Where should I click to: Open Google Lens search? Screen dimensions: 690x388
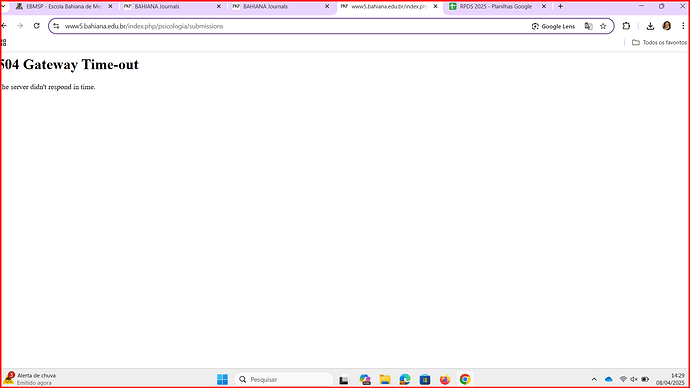tap(553, 26)
